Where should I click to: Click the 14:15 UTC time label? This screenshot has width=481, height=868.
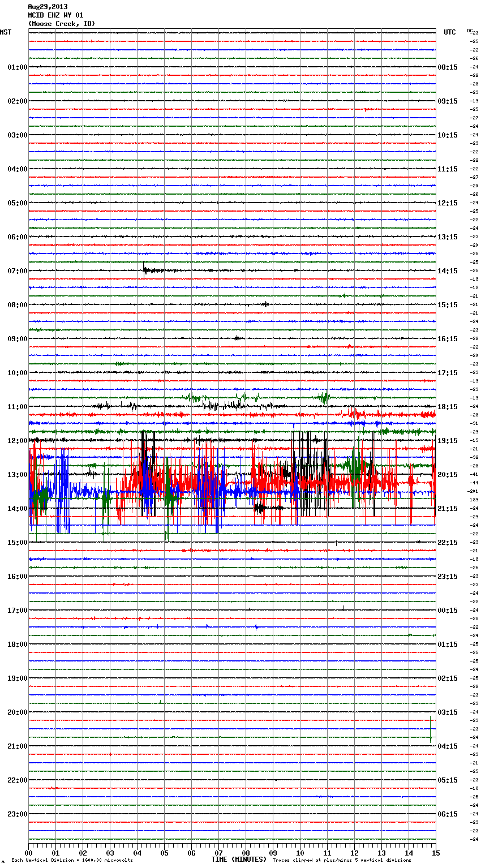[x=448, y=271]
